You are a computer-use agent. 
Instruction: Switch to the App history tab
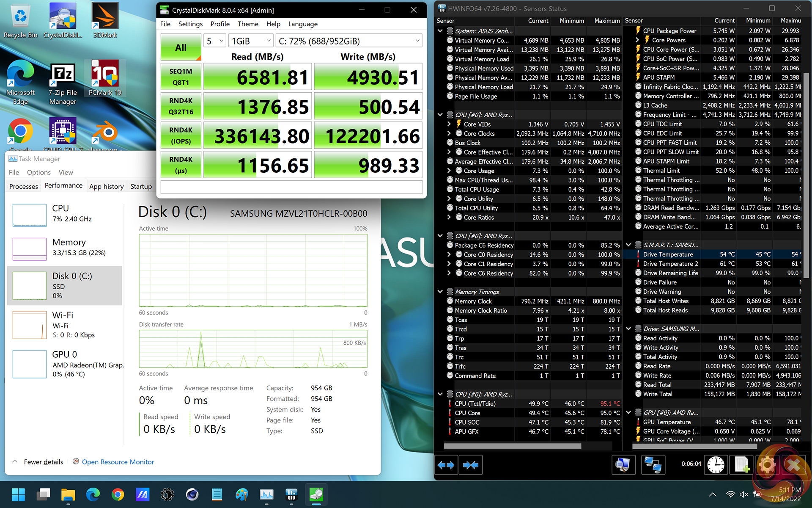[106, 186]
